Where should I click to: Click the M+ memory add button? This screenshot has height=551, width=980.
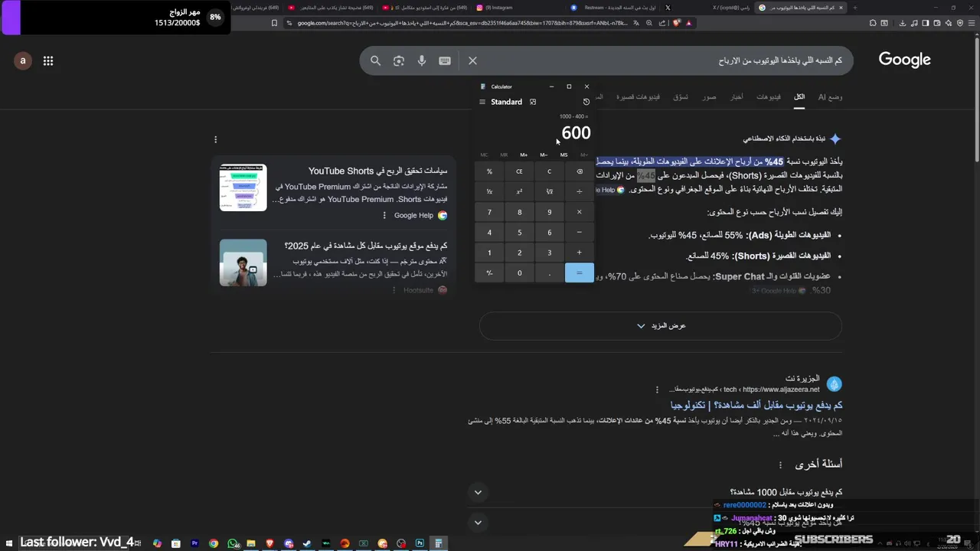524,155
